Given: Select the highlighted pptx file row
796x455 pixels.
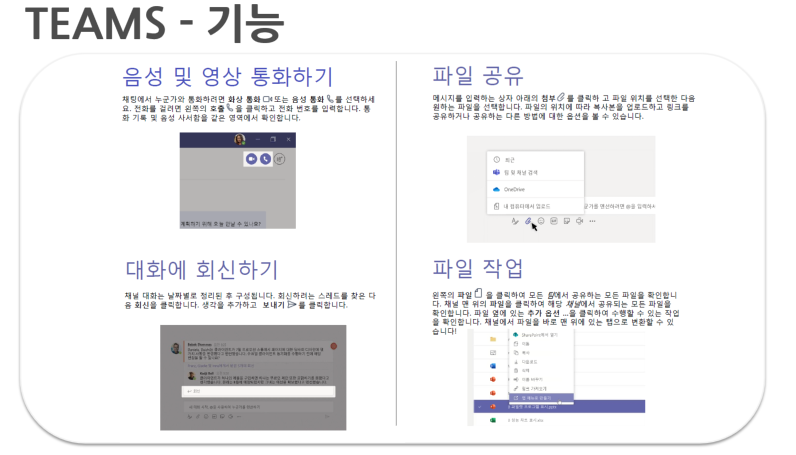Looking at the screenshot, I should click(x=559, y=406).
